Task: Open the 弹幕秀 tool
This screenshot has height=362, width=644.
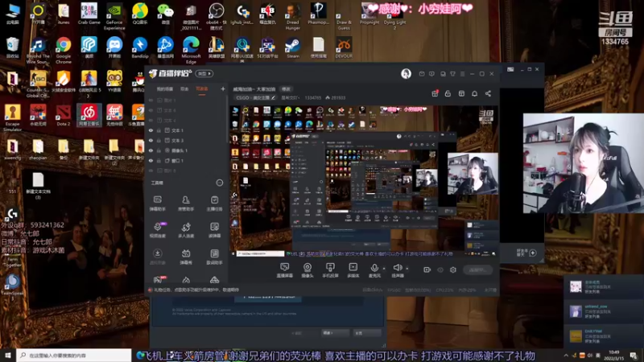Action: pos(186,257)
